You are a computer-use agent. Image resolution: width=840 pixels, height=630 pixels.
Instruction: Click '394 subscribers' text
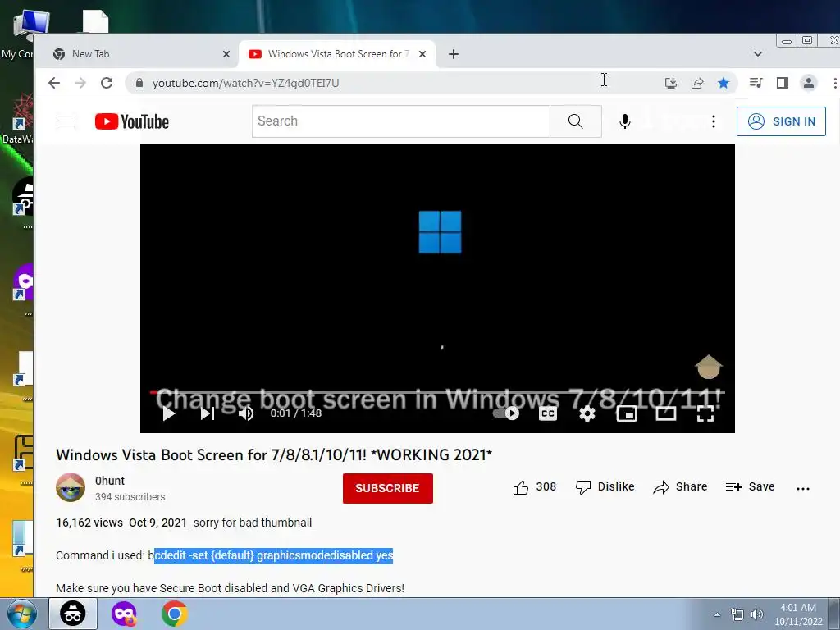tap(130, 497)
